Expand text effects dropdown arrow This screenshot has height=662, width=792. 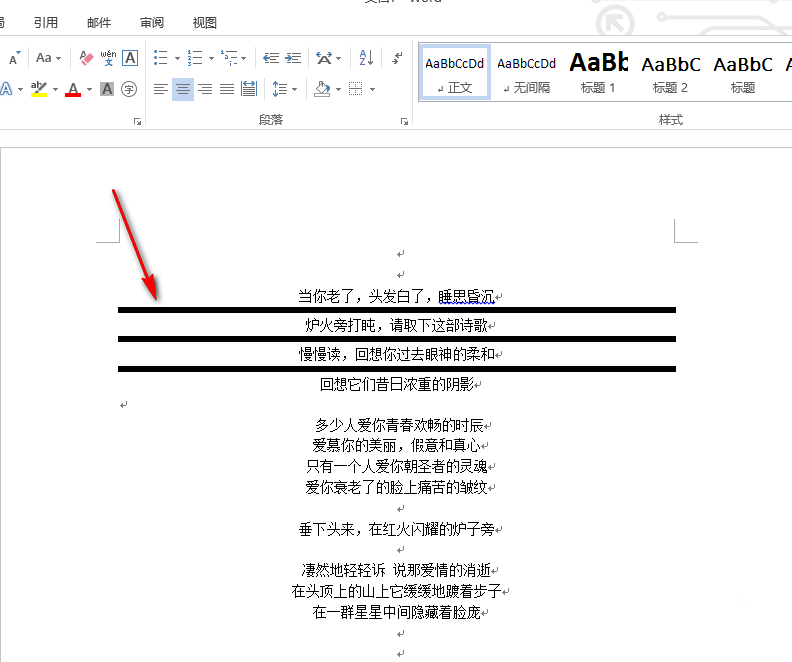point(20,89)
